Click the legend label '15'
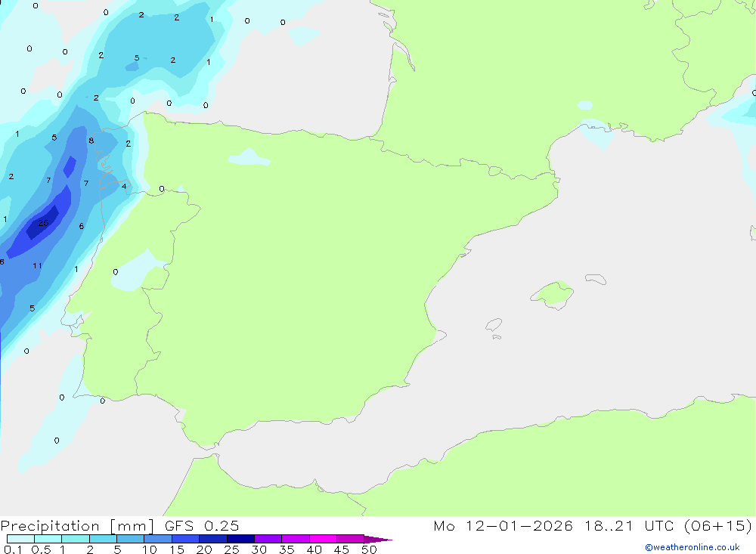Viewport: 756px width, 554px height. [177, 549]
